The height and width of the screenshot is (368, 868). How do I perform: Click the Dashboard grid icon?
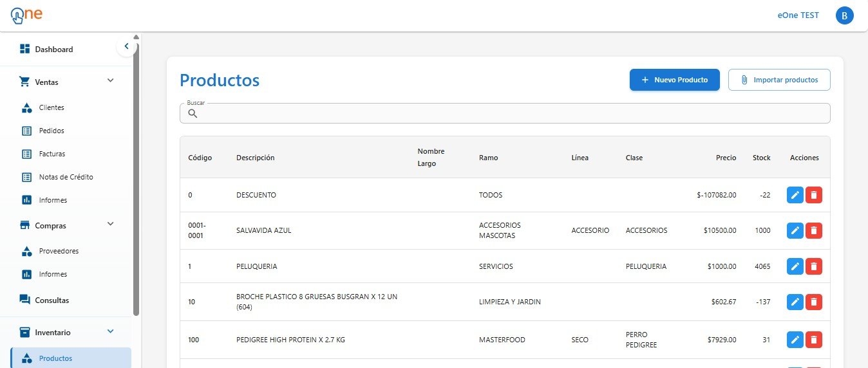pos(25,49)
